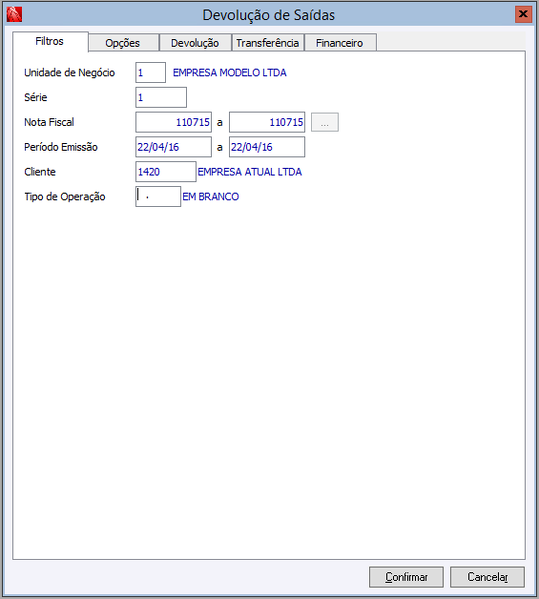Click the Período Emissão label
This screenshot has width=539, height=599.
coord(61,147)
